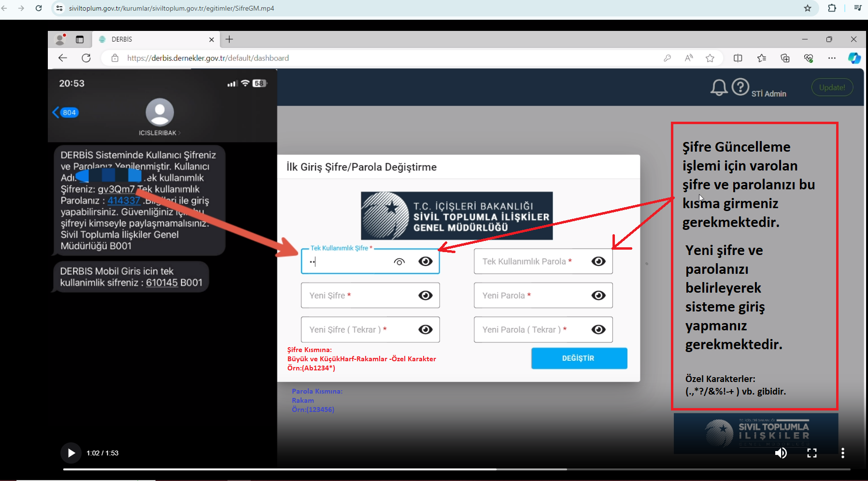868x481 pixels.
Task: Toggle visibility of Yeni Parola ( Tekrar )
Action: click(x=598, y=329)
